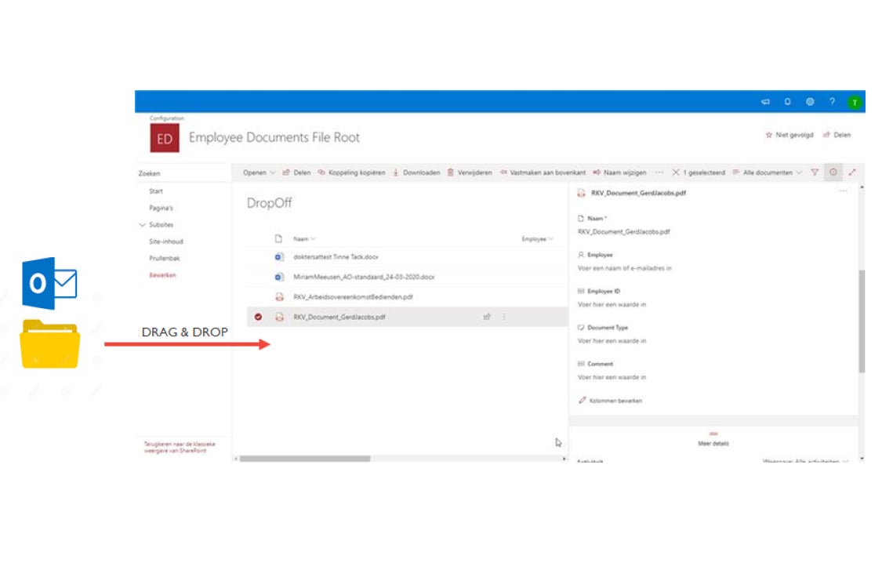The image size is (882, 588).
Task: Click the notifications bell icon
Action: tap(787, 102)
